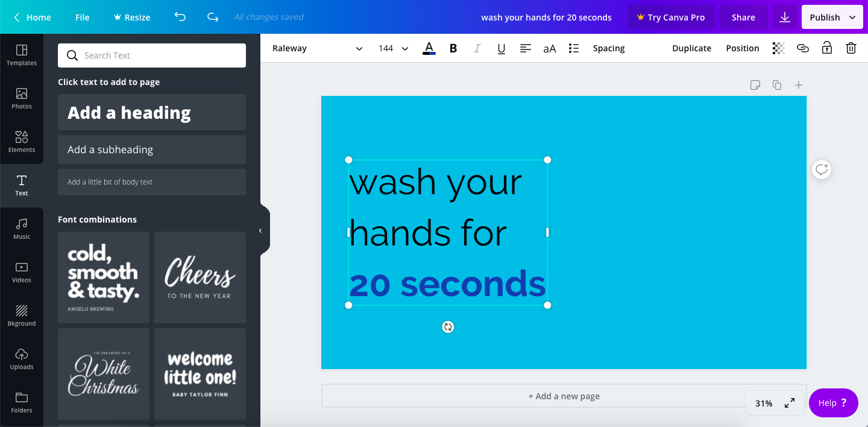Open the Uploads panel
The width and height of the screenshot is (868, 427).
(22, 359)
